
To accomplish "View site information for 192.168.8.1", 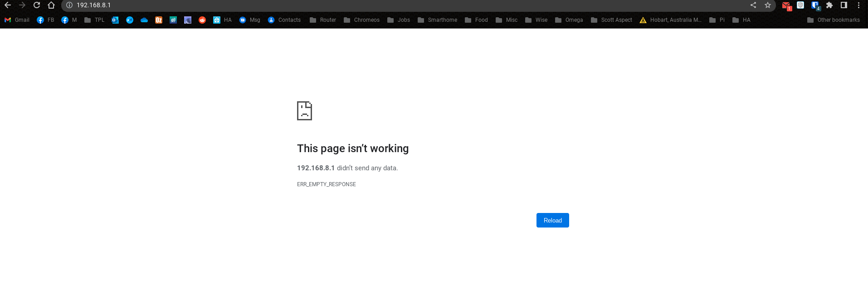I will [x=69, y=5].
